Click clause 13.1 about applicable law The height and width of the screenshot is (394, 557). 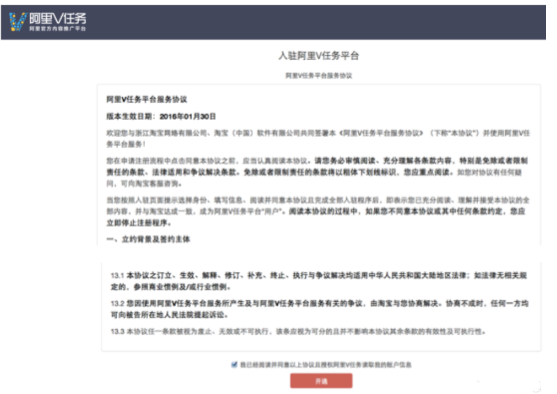pos(319,281)
